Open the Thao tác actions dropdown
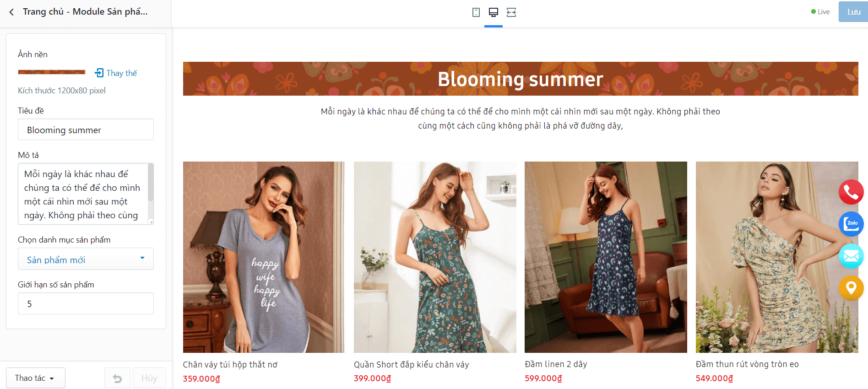Image resolution: width=868 pixels, height=389 pixels. tap(35, 378)
